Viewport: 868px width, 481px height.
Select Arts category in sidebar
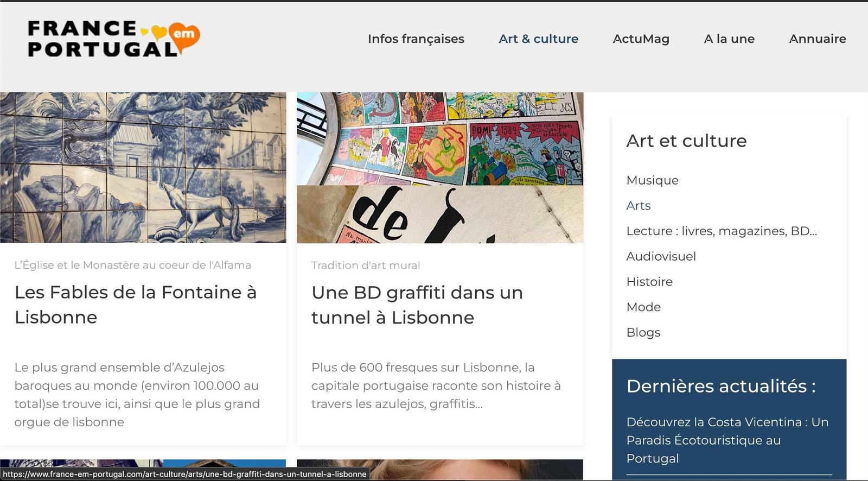[638, 206]
